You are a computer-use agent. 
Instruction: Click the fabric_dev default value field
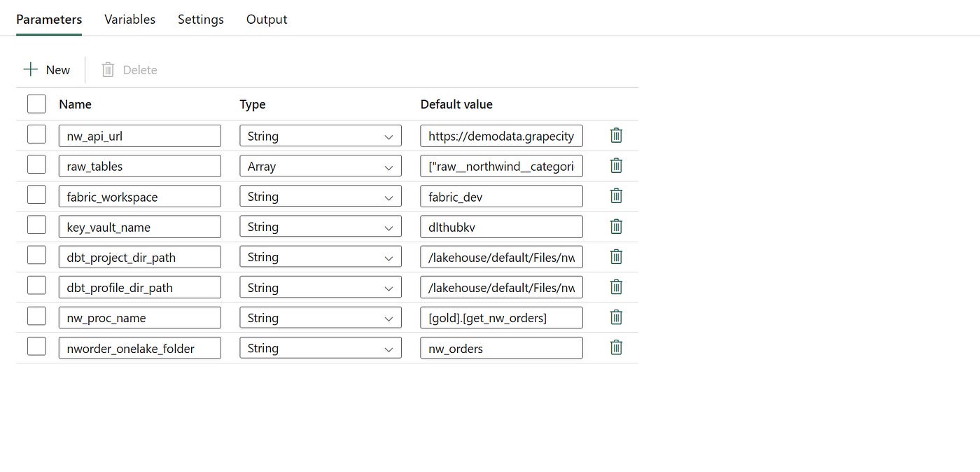pos(501,197)
